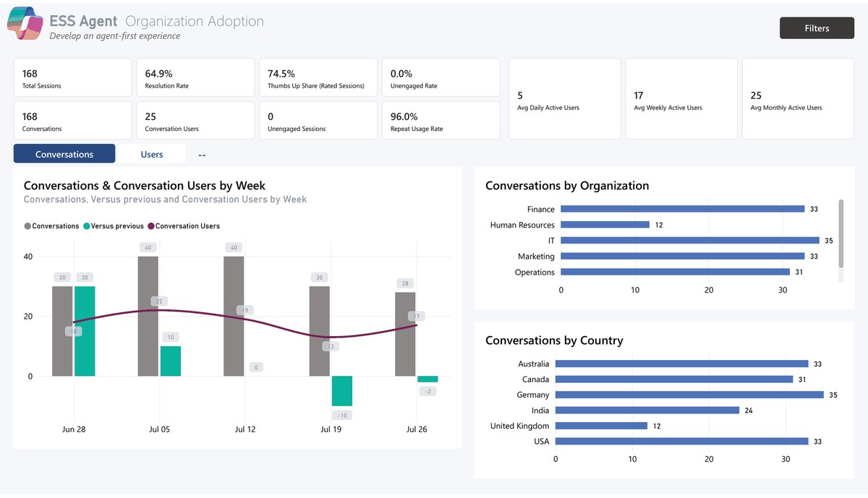
Task: Click the USA country bar
Action: pos(682,442)
